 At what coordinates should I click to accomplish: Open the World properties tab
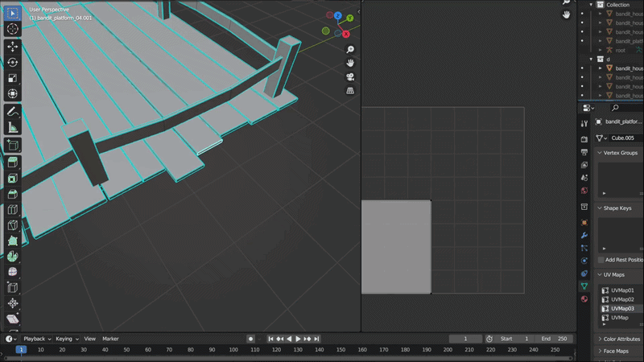pos(584,191)
